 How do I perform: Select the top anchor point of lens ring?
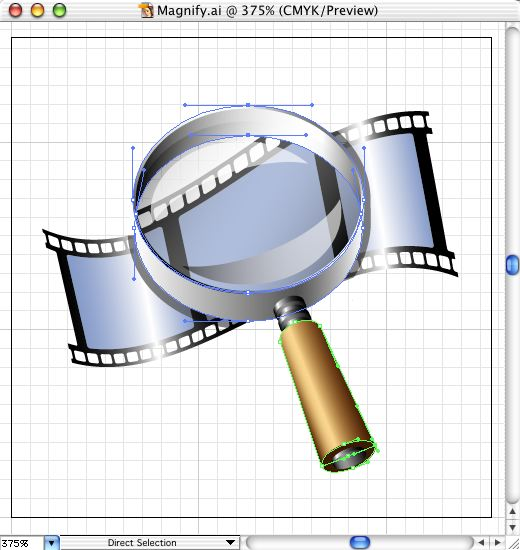(x=248, y=105)
